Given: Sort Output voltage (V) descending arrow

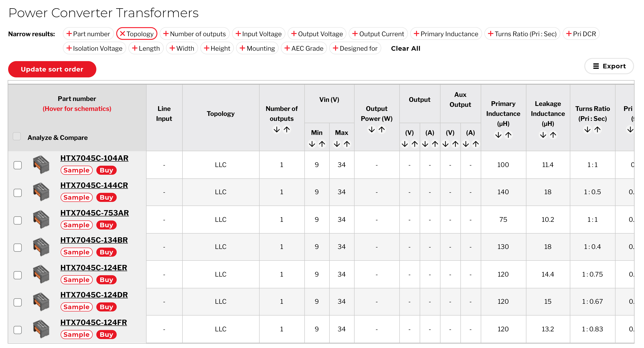Looking at the screenshot, I should tap(405, 144).
